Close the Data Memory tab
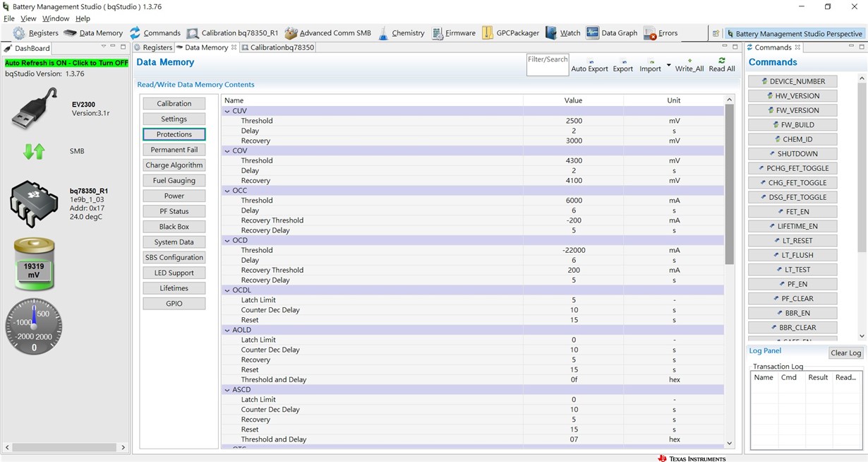The width and height of the screenshot is (868, 462). coord(234,47)
